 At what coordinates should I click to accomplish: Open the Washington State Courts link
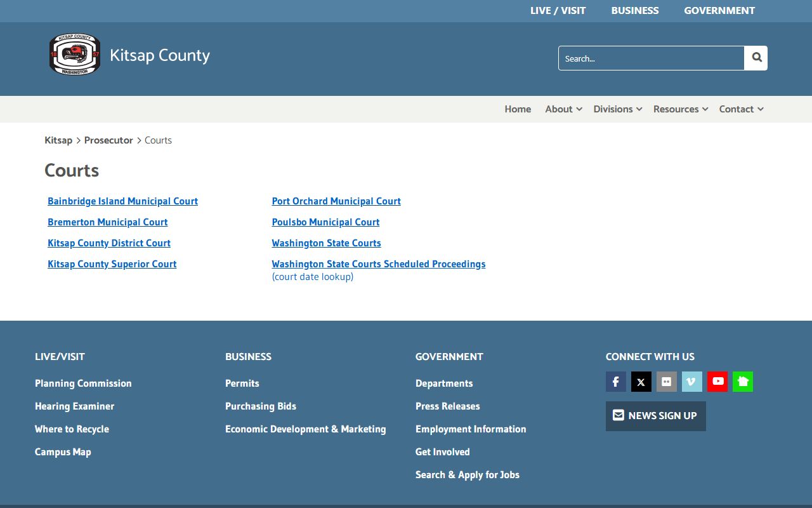pos(326,243)
